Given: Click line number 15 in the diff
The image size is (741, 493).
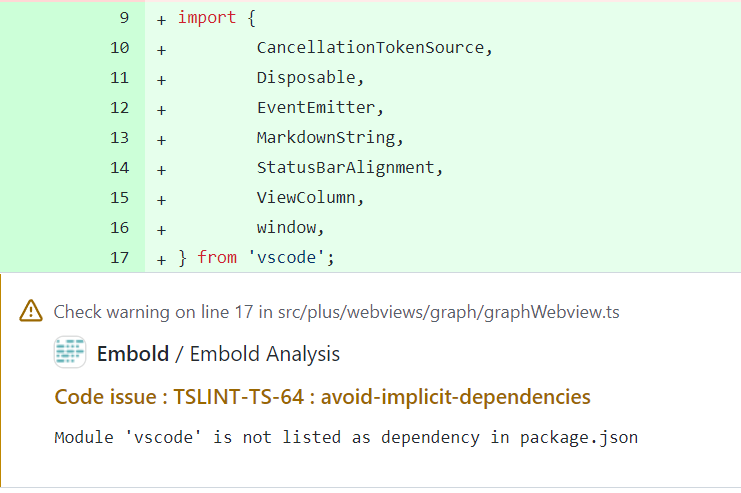Looking at the screenshot, I should tap(120, 198).
